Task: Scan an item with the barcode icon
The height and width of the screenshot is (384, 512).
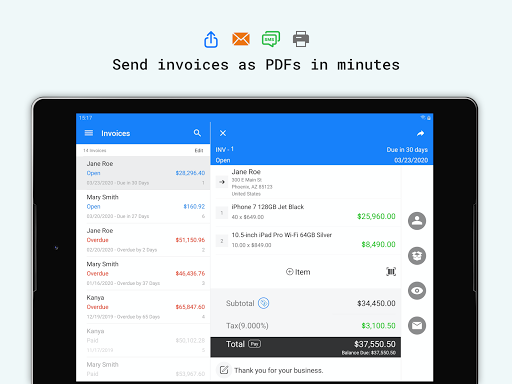Action: click(x=391, y=272)
